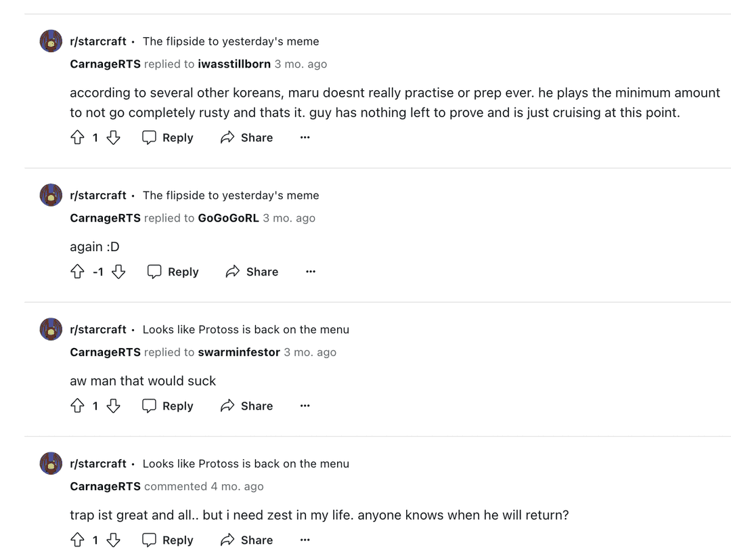Screen dimensions: 731x560
Task: Upvote the comment about Maru's practice habits
Action: click(78, 137)
